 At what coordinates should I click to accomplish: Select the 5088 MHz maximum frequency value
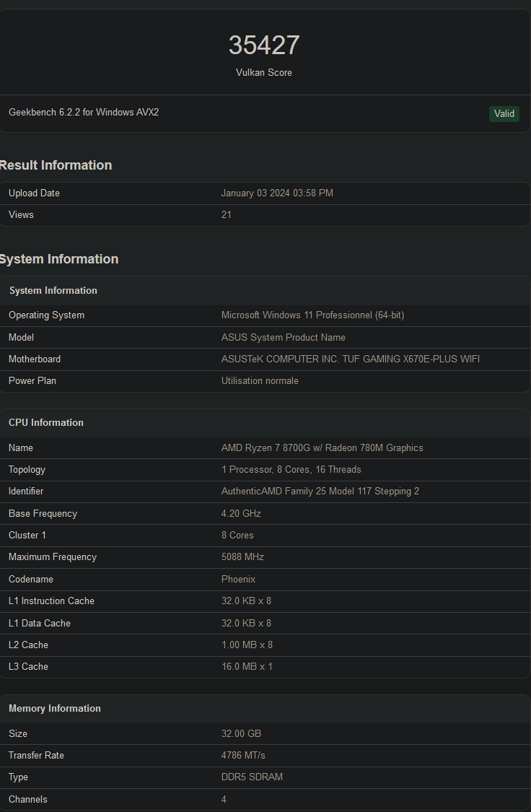242,557
